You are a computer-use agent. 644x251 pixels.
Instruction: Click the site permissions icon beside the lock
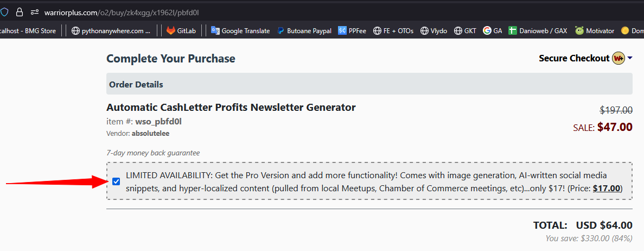(35, 11)
